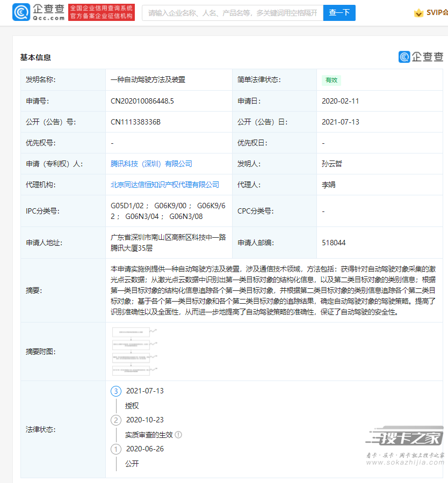Click the 基本信息 section heading
Image resolution: width=448 pixels, height=483 pixels.
[x=35, y=57]
